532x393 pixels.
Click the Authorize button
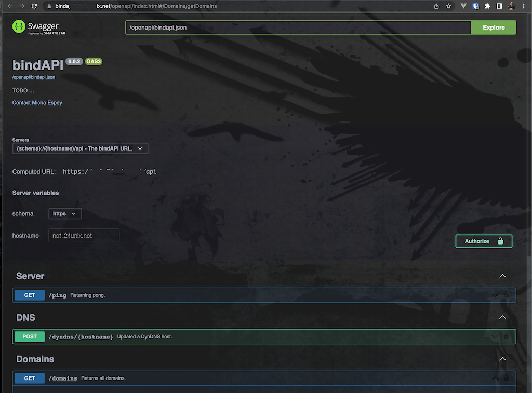[x=483, y=241]
